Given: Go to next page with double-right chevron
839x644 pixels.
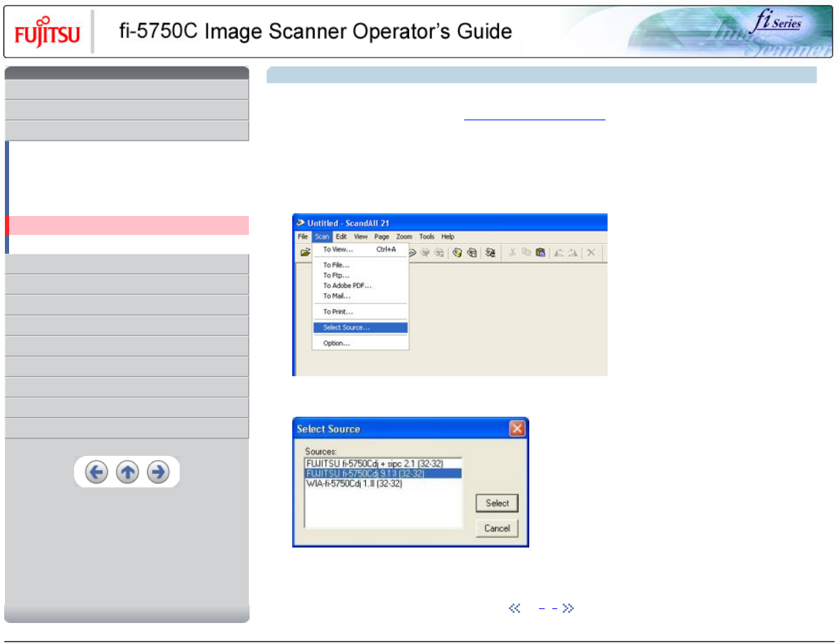Looking at the screenshot, I should (x=568, y=608).
